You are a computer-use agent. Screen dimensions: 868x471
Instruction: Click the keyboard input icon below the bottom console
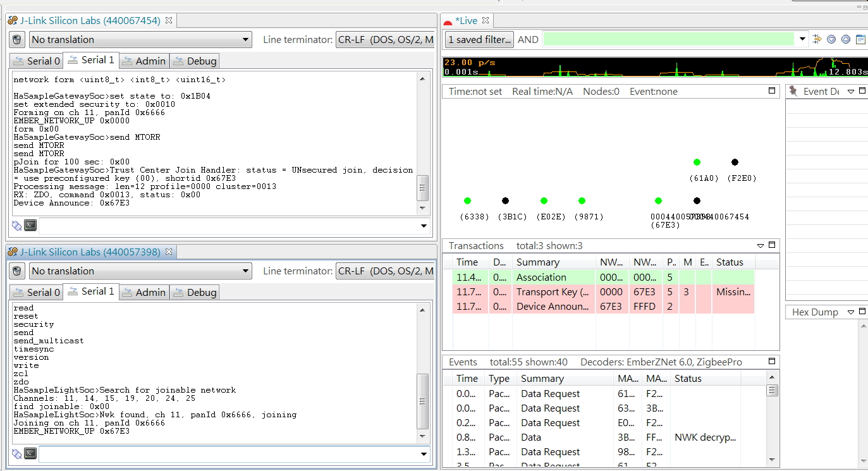pos(30,453)
